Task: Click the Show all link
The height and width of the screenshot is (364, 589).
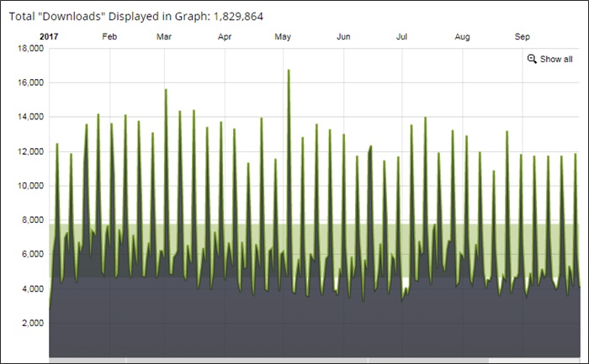Action: tap(556, 60)
